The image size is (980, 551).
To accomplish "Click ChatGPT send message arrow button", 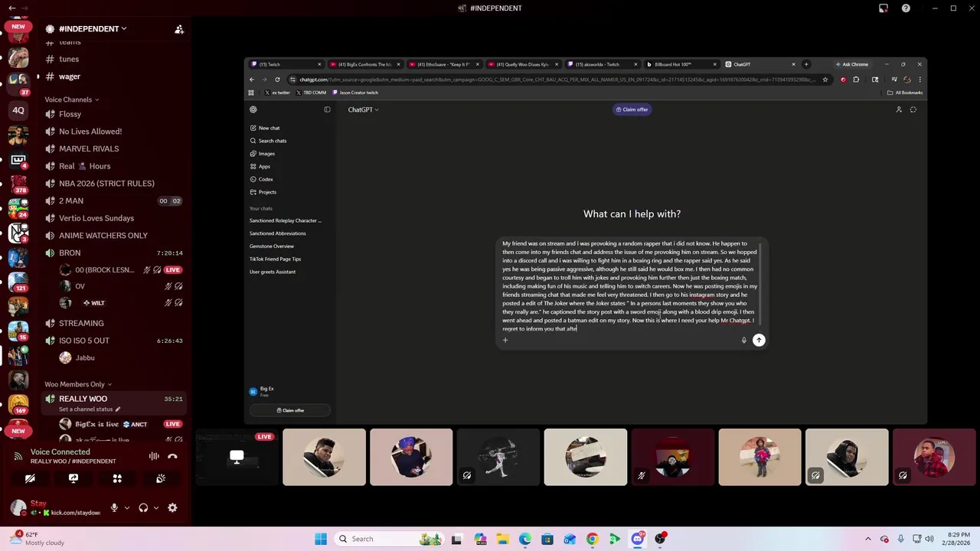I will click(759, 340).
